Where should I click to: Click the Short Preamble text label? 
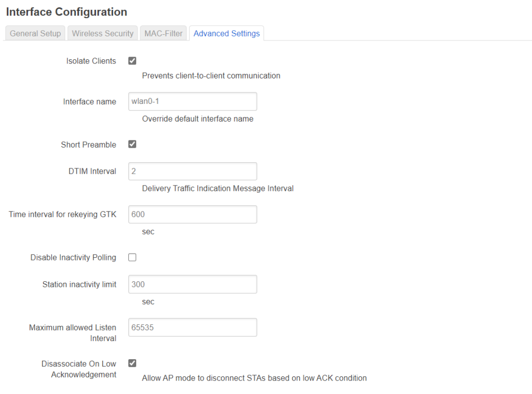tap(88, 145)
